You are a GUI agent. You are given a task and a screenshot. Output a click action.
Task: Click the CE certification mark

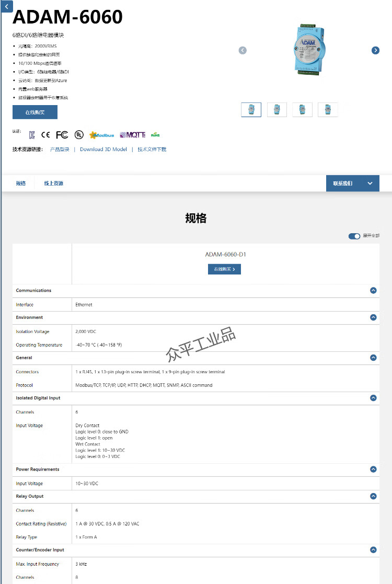45,135
